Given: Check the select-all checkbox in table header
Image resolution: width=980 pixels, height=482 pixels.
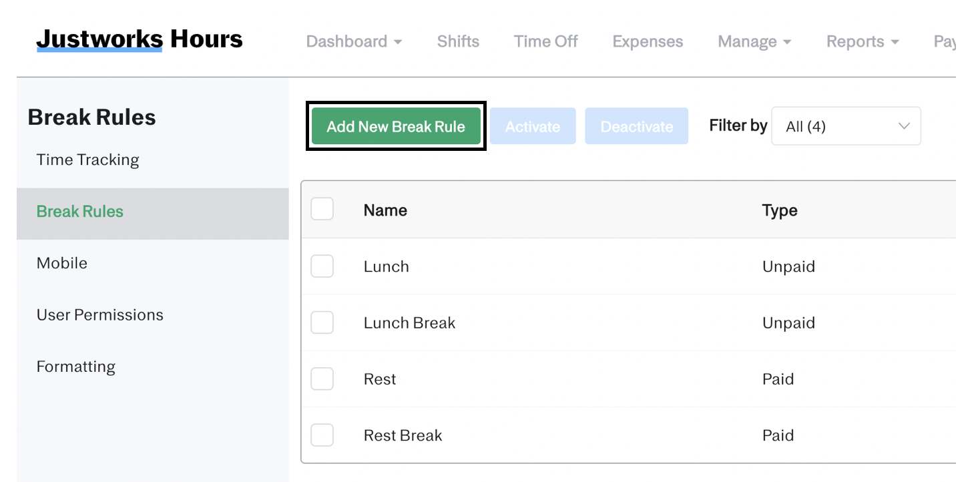Looking at the screenshot, I should point(322,208).
